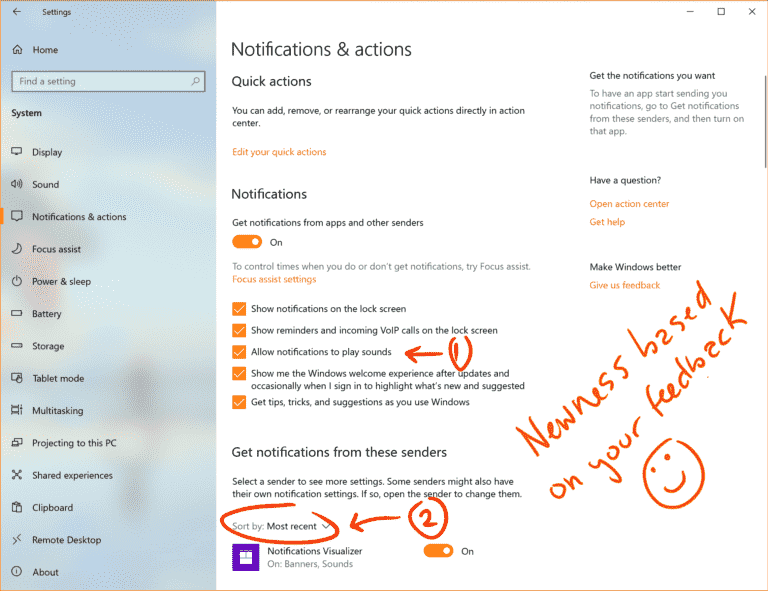Click the vertical scrollbar thumb
Viewport: 768px width, 591px height.
[x=765, y=121]
